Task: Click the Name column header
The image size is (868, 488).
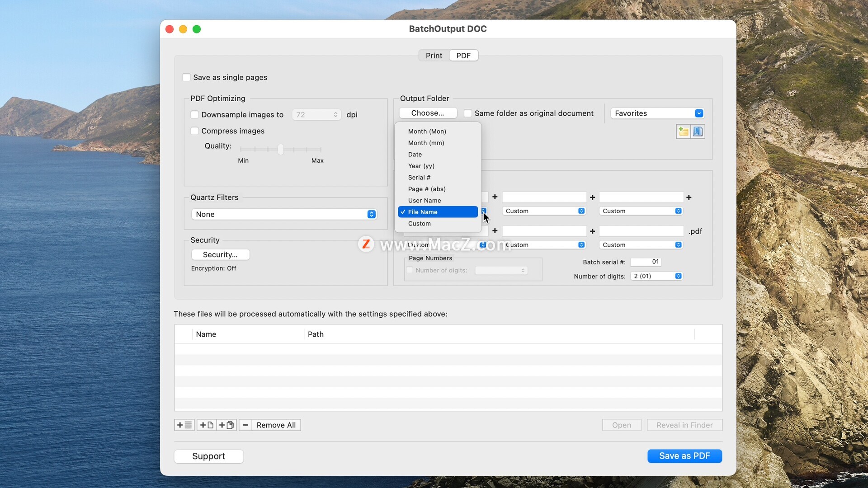Action: point(248,334)
